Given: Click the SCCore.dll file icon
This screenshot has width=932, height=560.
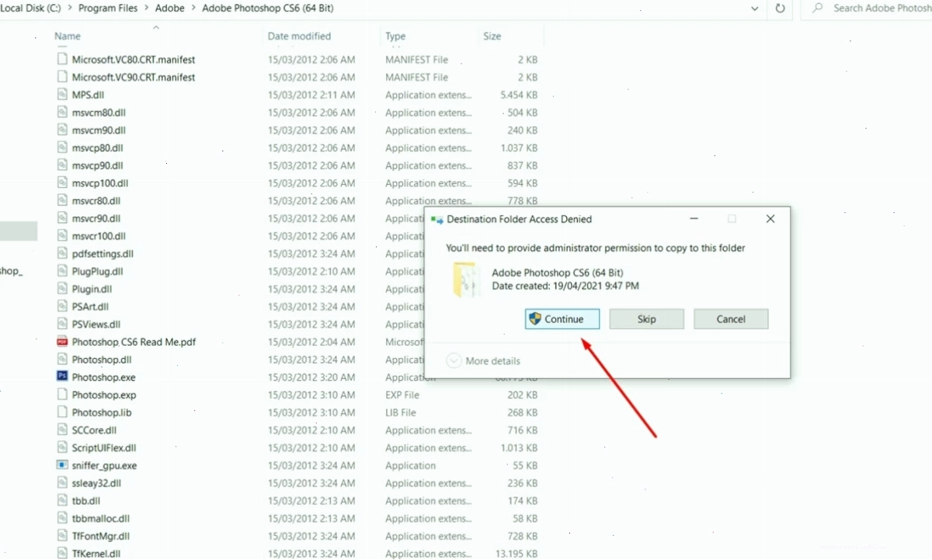Looking at the screenshot, I should coord(62,430).
